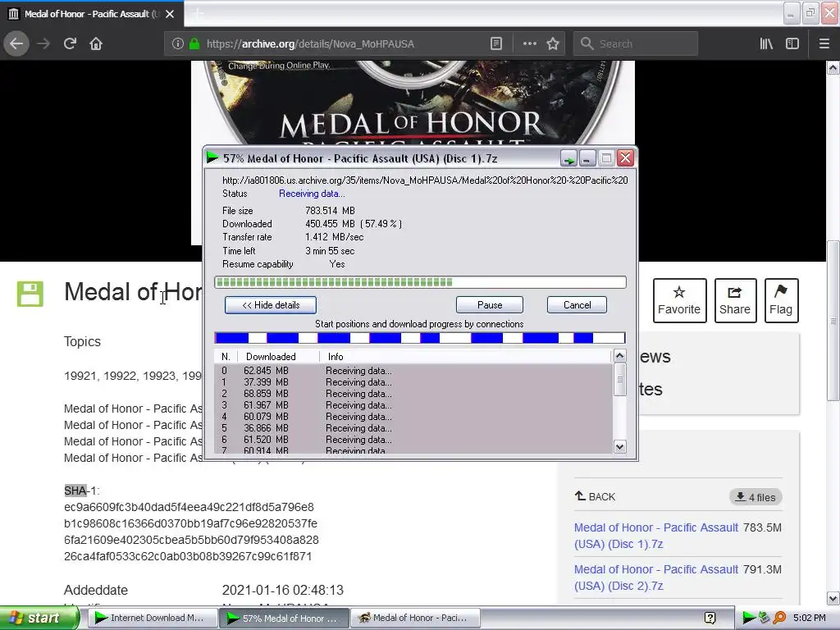Minimize the IDM download dialog
Viewport: 840px width, 630px height.
click(587, 158)
